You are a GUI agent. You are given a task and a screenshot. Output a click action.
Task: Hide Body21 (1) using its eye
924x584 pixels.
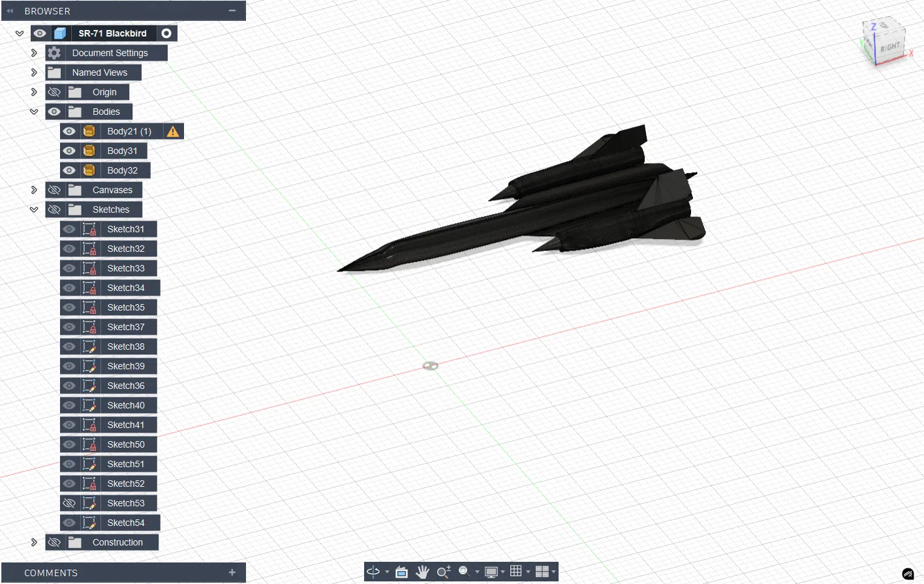tap(69, 131)
